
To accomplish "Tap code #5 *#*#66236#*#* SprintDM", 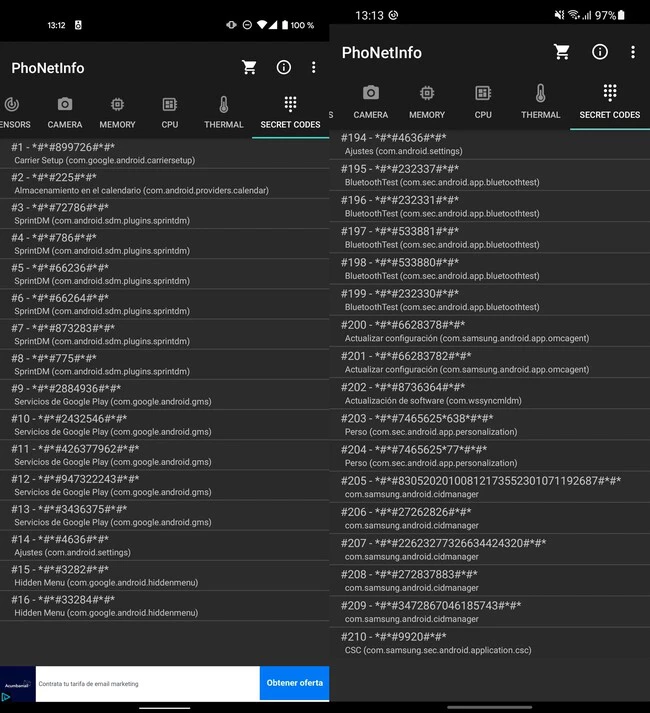I will click(x=165, y=274).
